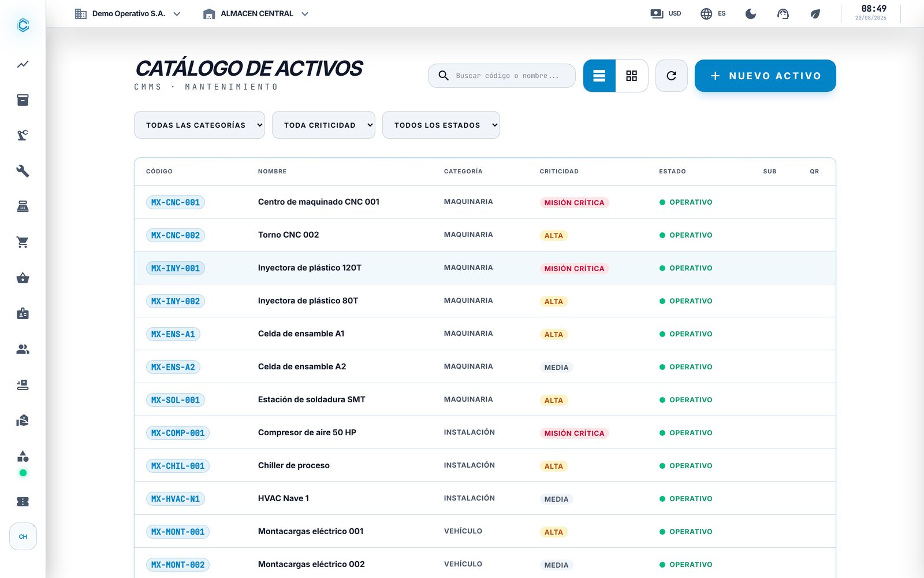Open asset code MX-INY-001
The image size is (924, 578).
pos(176,268)
